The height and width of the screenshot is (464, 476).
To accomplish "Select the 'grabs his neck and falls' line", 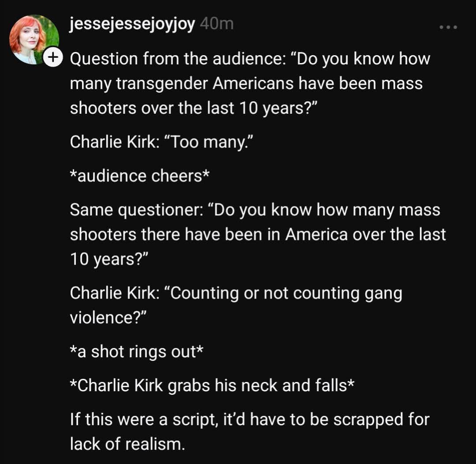I will (212, 385).
